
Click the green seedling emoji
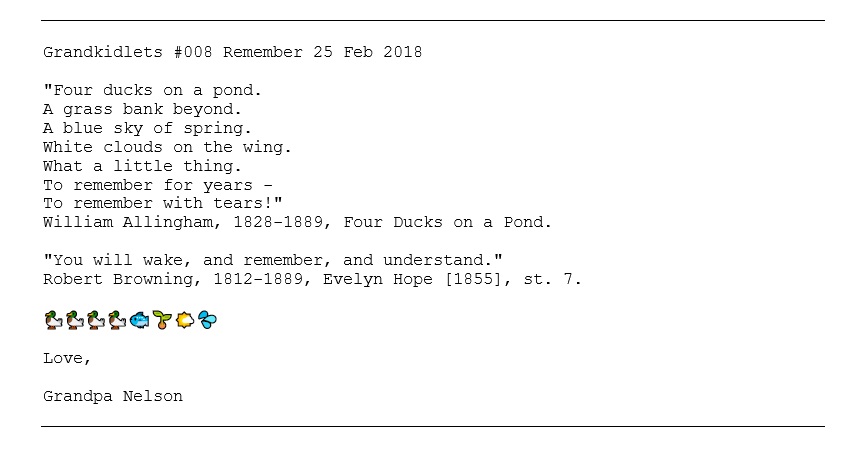pos(162,320)
